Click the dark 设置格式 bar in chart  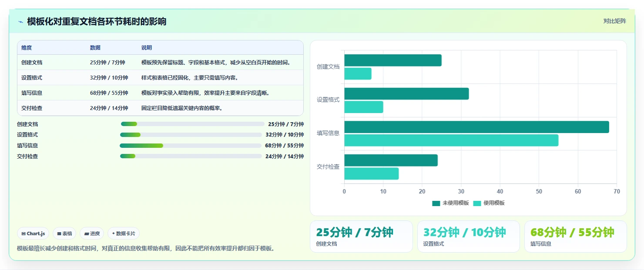[406, 94]
